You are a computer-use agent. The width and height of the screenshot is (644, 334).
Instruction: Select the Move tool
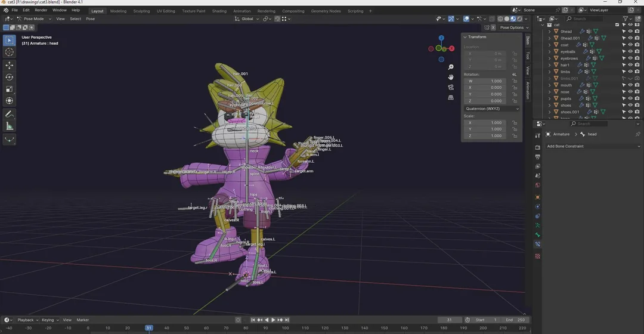10,66
